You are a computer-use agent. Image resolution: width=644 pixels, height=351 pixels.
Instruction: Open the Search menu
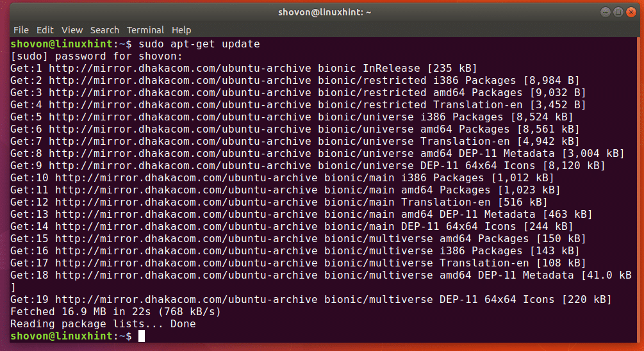click(104, 30)
